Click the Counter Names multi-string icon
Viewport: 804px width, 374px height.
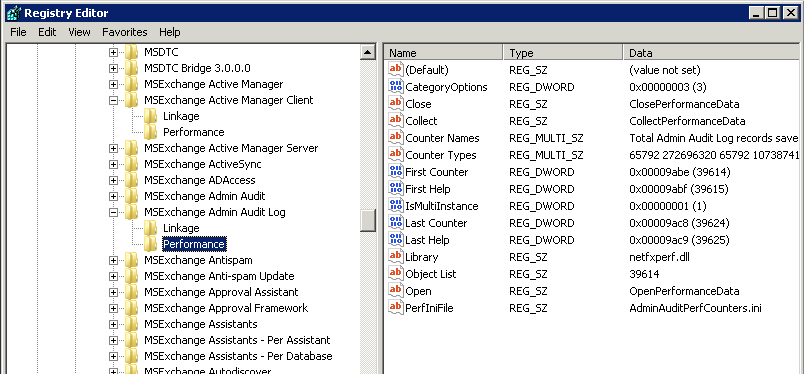pos(395,137)
